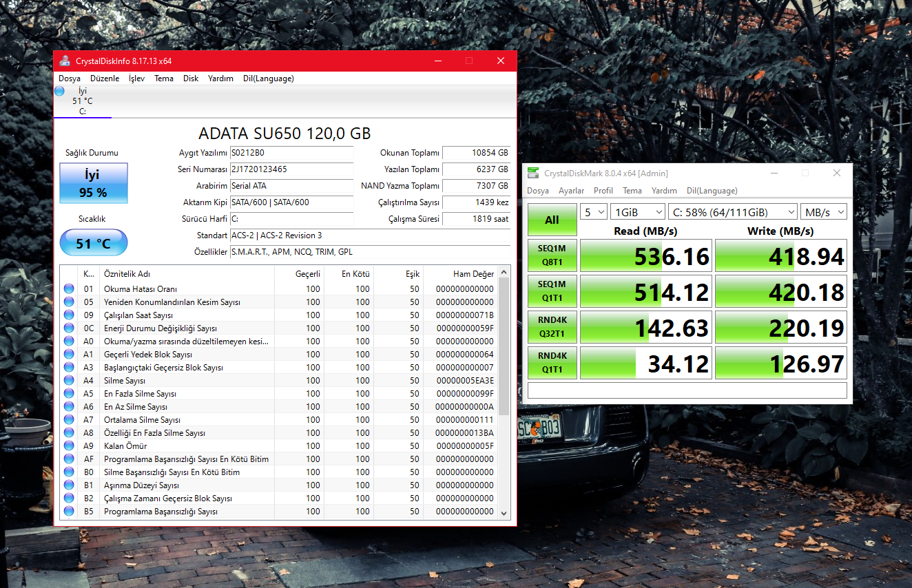Image resolution: width=912 pixels, height=588 pixels.
Task: Start the RND4K Q32T1 test
Action: tap(552, 327)
